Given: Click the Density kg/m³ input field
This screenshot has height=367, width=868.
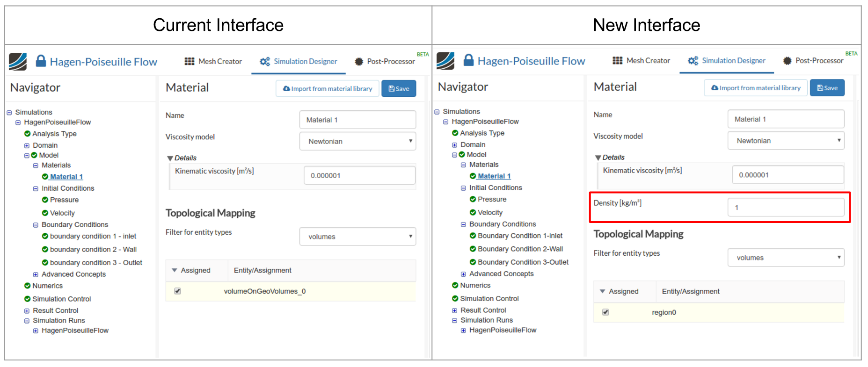Looking at the screenshot, I should tap(786, 207).
